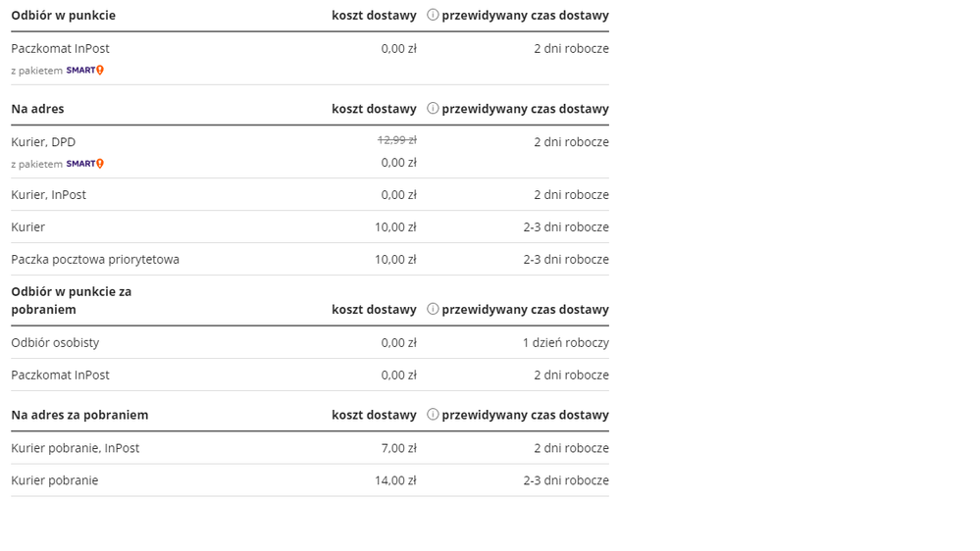Select Kurier pobranie, InPost option
The width and height of the screenshot is (980, 551).
[x=76, y=448]
